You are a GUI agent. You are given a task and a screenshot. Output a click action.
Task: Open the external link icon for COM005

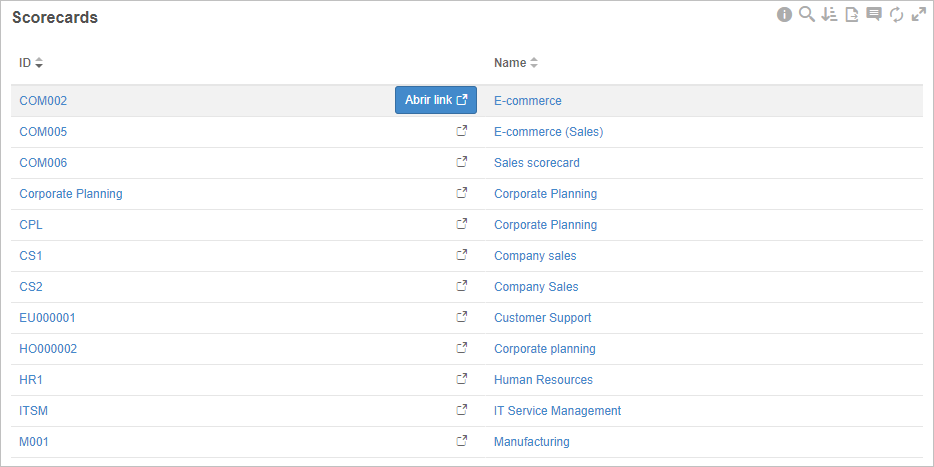point(462,131)
